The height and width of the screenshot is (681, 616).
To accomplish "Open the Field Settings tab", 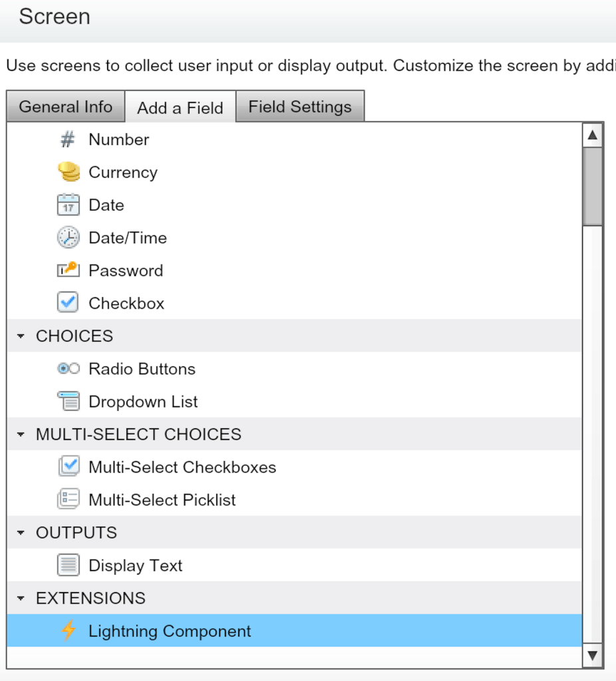I will pos(299,107).
